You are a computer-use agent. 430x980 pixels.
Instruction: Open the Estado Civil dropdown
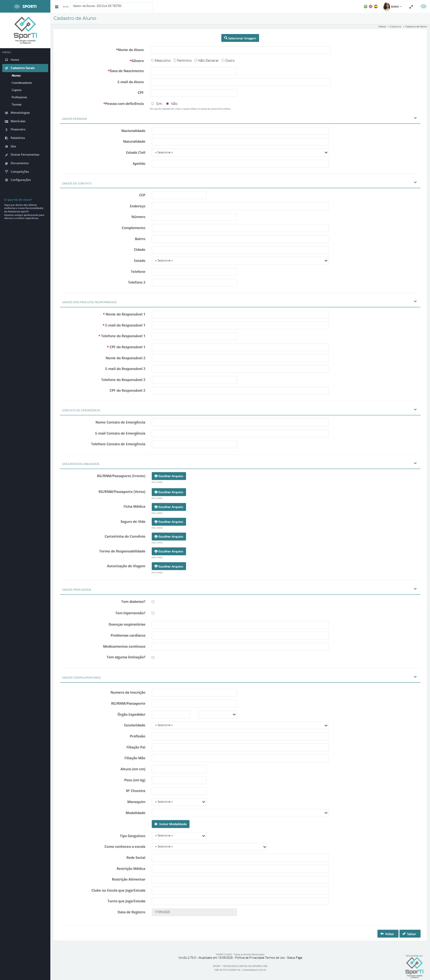(240, 152)
